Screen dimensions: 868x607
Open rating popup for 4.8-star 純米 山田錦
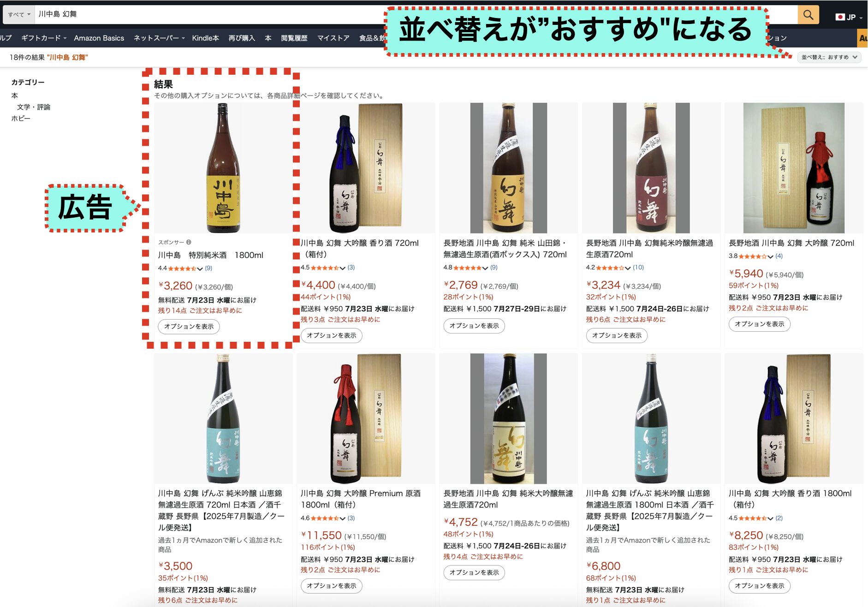(485, 268)
